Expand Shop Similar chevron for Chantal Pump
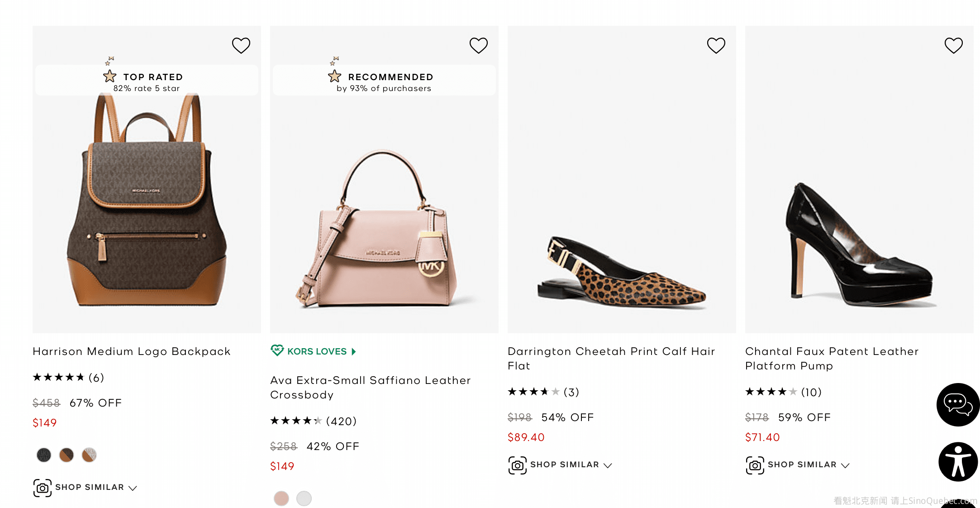 point(845,465)
